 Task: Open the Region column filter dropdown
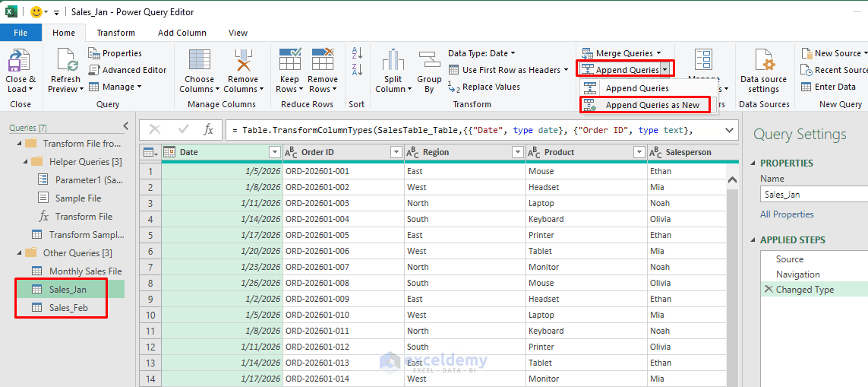pyautogui.click(x=518, y=152)
